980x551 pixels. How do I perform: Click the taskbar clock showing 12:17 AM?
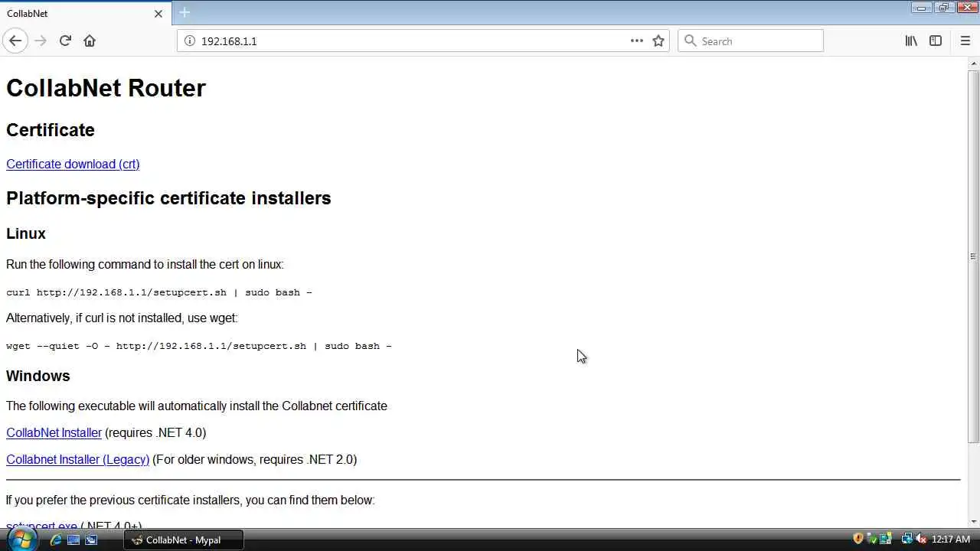[x=951, y=540]
